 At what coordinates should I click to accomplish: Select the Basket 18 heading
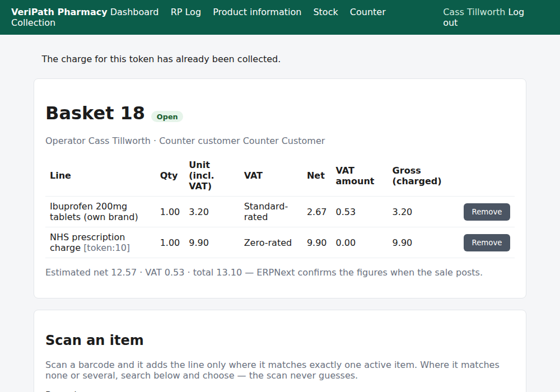(x=95, y=113)
